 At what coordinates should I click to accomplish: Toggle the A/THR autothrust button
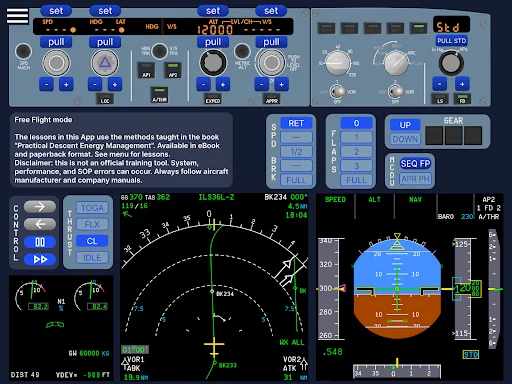click(x=159, y=95)
